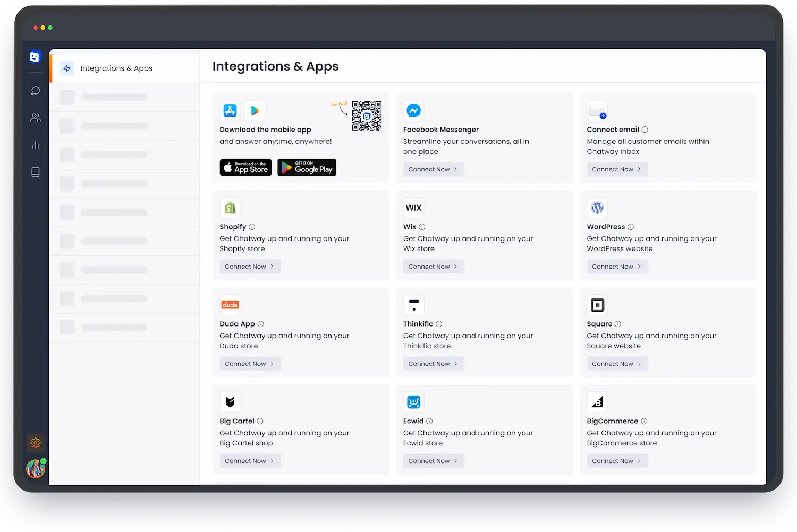This screenshot has width=797, height=532.
Task: Click the Square logo icon
Action: click(598, 305)
